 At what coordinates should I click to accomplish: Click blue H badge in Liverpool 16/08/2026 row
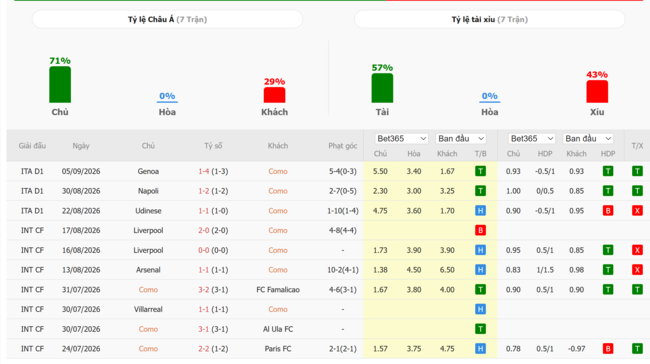(x=480, y=250)
